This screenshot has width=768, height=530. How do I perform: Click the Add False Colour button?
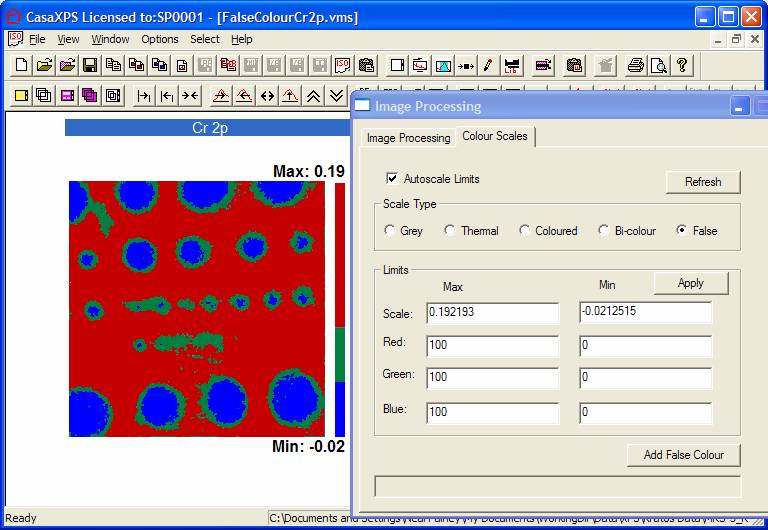point(683,455)
